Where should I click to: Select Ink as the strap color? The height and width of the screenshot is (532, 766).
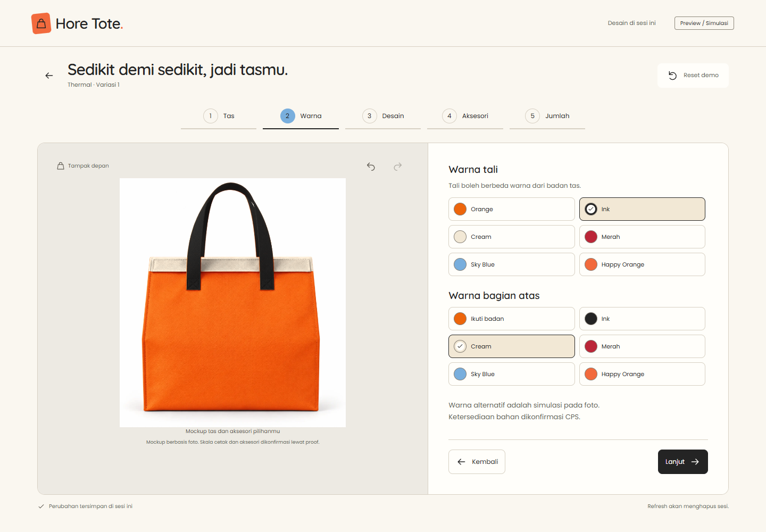(x=642, y=209)
